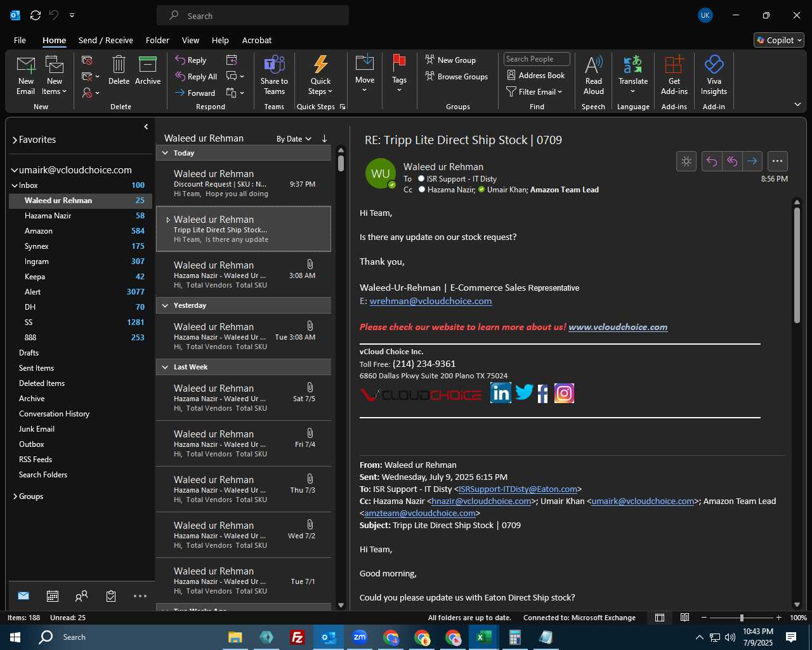Click ISRSupport-ITDisty@Eaton.com link

click(x=518, y=489)
